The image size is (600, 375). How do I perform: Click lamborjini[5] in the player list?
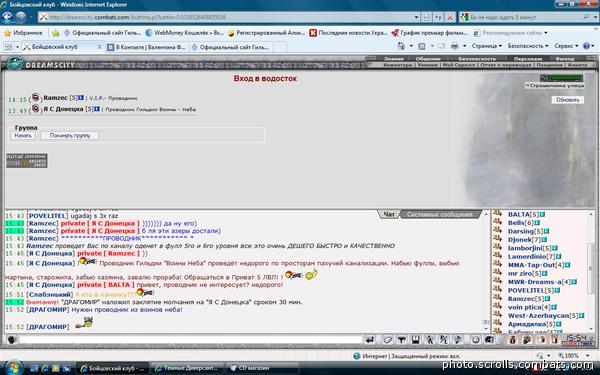coord(529,248)
